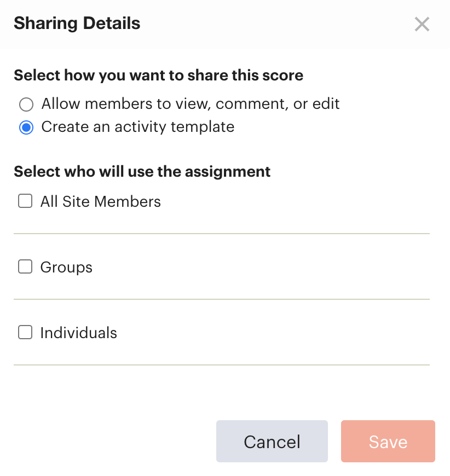This screenshot has width=450, height=476.
Task: Click the activity template radio label
Action: coord(137,127)
